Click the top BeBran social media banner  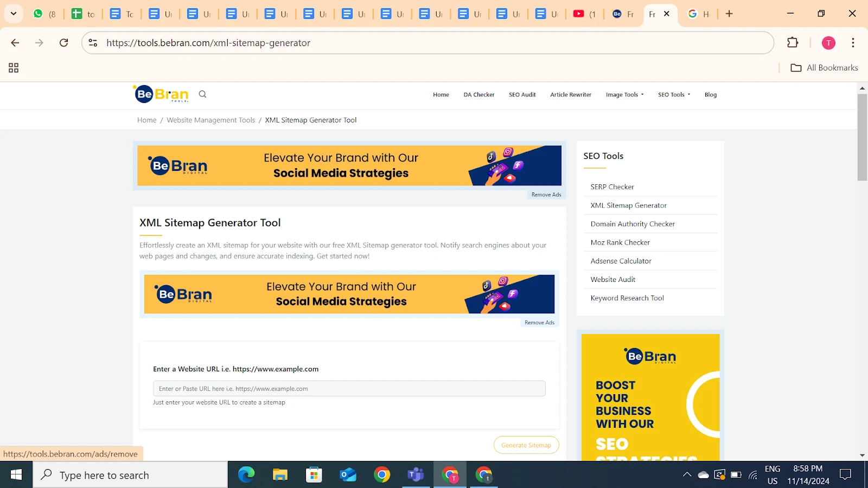[349, 165]
